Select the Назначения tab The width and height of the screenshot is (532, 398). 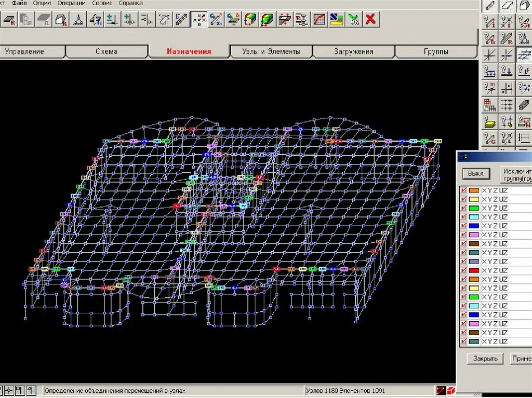[x=189, y=52]
